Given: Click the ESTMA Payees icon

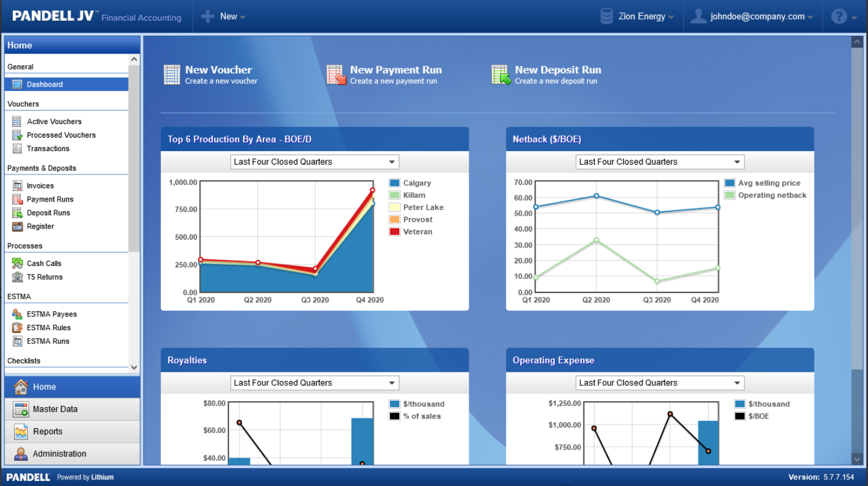Looking at the screenshot, I should tap(17, 314).
